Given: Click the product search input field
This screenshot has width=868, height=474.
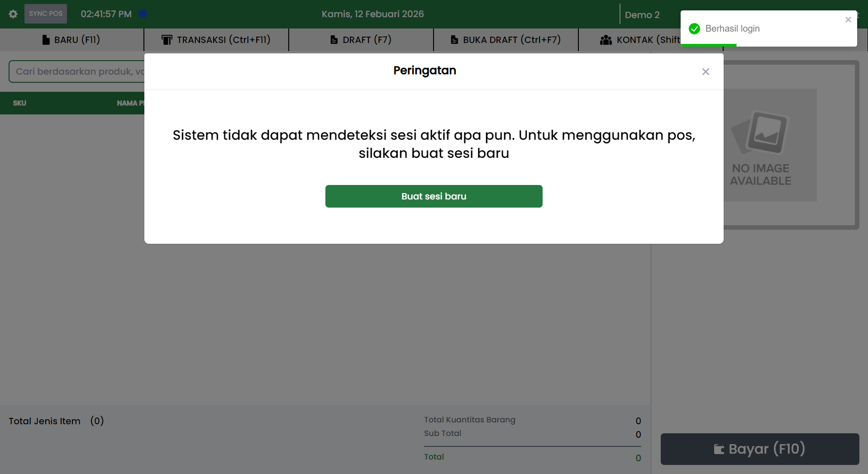Looking at the screenshot, I should click(77, 71).
